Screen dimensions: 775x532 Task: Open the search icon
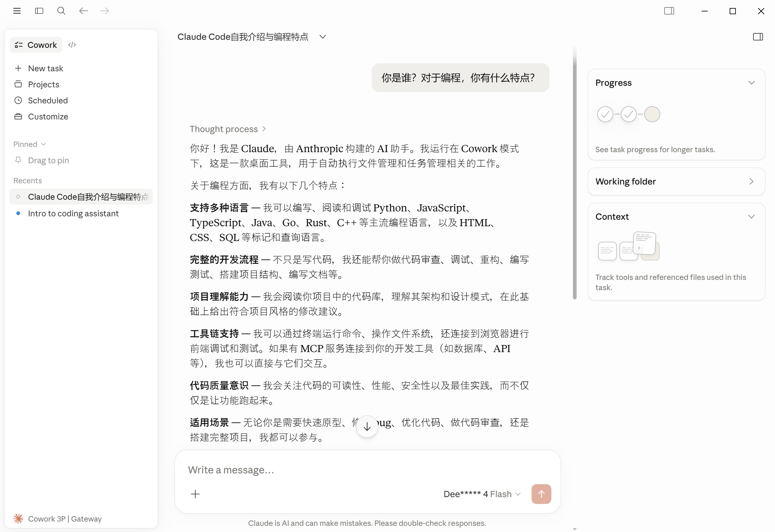coord(61,11)
